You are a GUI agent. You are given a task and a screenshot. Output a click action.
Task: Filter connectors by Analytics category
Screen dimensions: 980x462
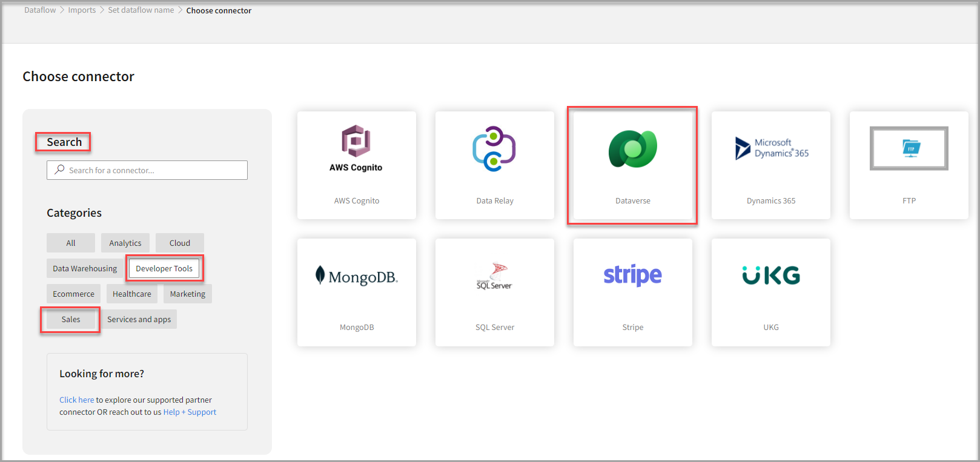click(125, 243)
